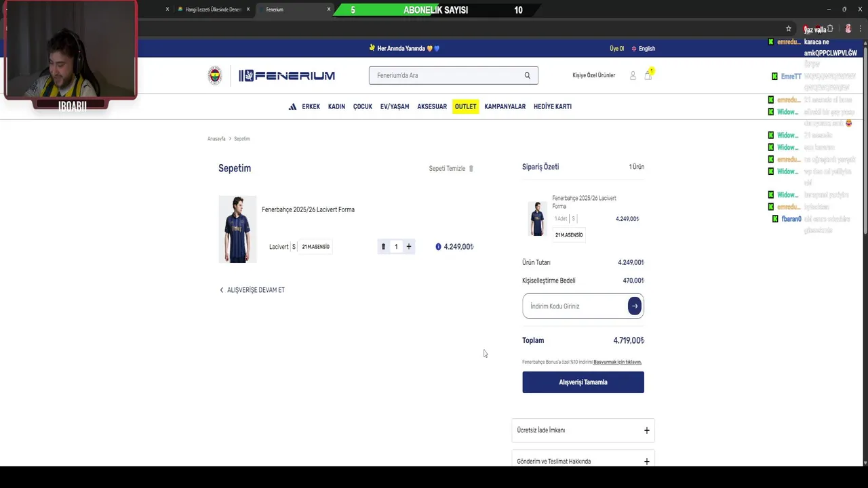Click the 1 Ürün count label
The image size is (868, 488).
[x=637, y=167]
